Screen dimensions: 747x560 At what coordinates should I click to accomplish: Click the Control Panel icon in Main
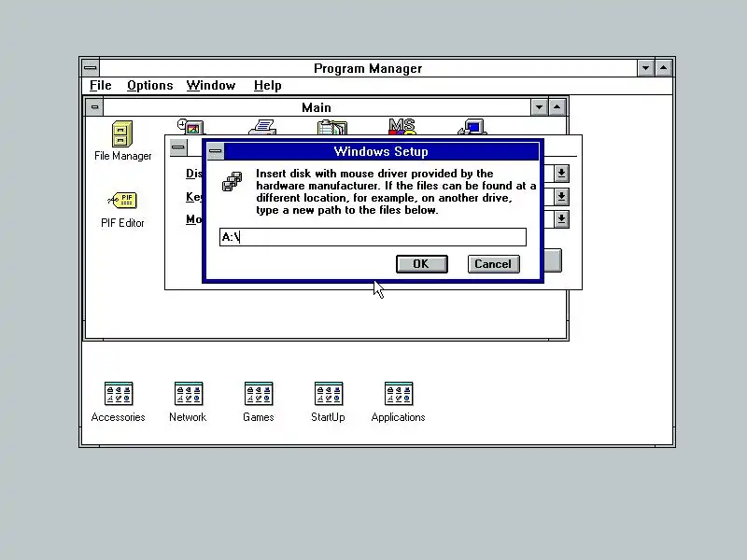click(190, 127)
